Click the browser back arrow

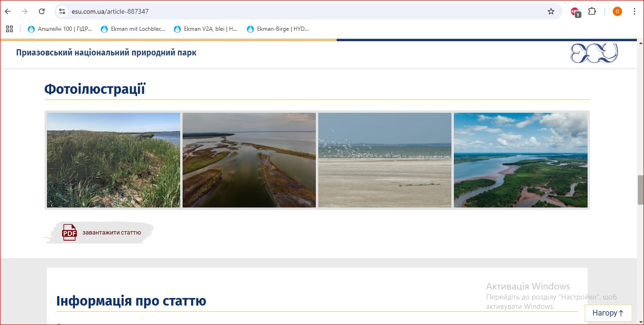click(x=8, y=11)
